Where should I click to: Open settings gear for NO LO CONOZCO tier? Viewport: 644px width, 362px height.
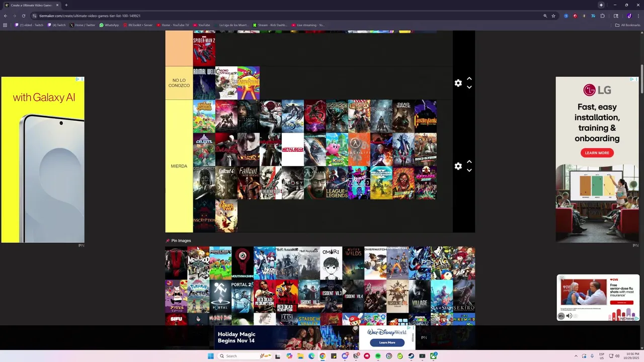pyautogui.click(x=458, y=83)
